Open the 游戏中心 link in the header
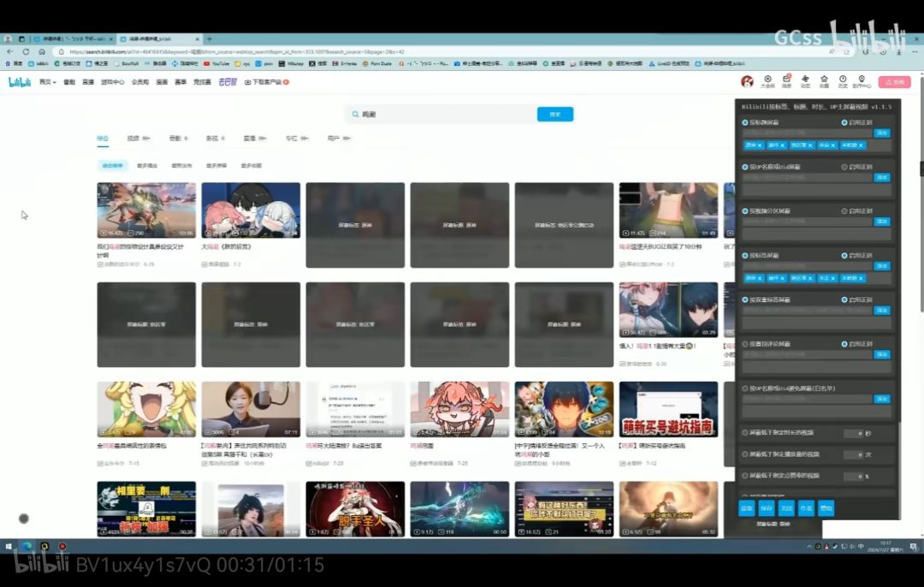Screen dimensions: 924x587 click(112, 82)
